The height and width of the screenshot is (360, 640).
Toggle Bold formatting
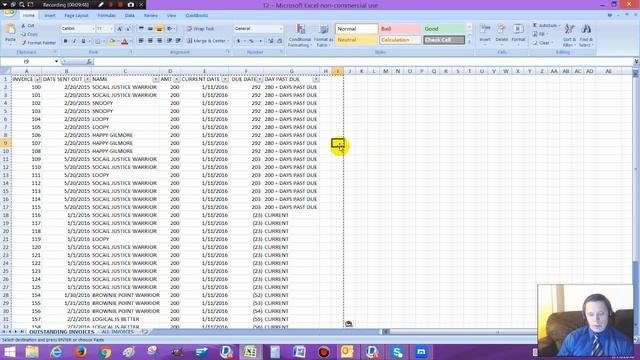coord(65,41)
